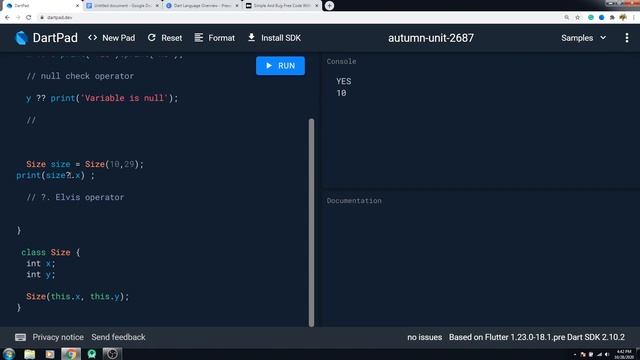The height and width of the screenshot is (360, 640).
Task: Open the OBS taskbar icon
Action: (112, 354)
